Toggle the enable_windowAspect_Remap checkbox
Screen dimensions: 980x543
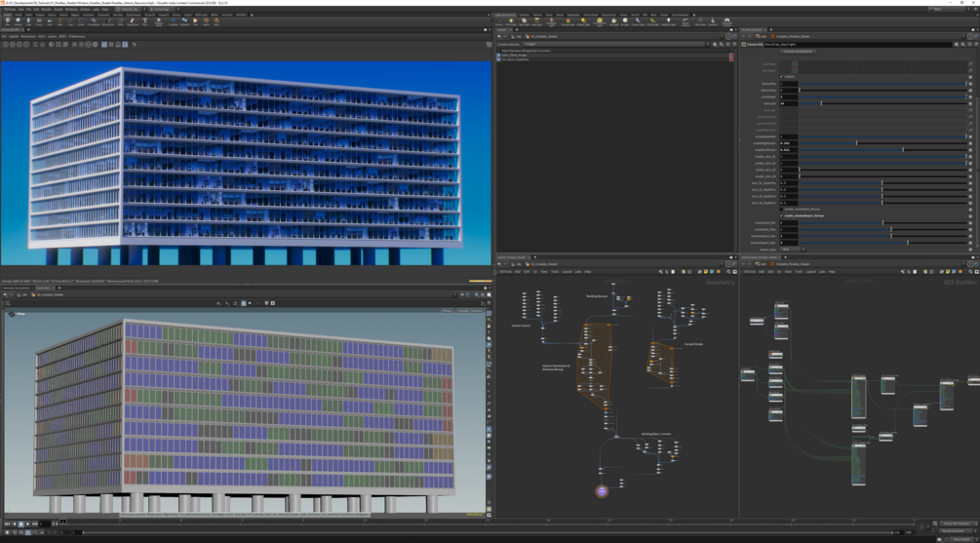(781, 215)
